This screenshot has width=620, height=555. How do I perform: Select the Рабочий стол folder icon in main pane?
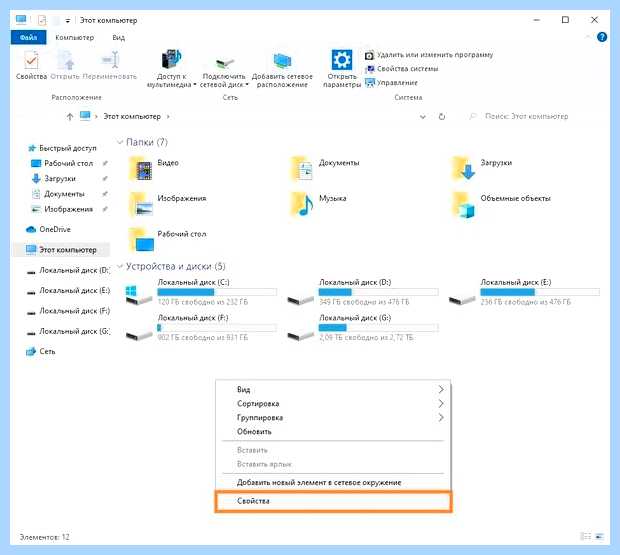pyautogui.click(x=141, y=240)
